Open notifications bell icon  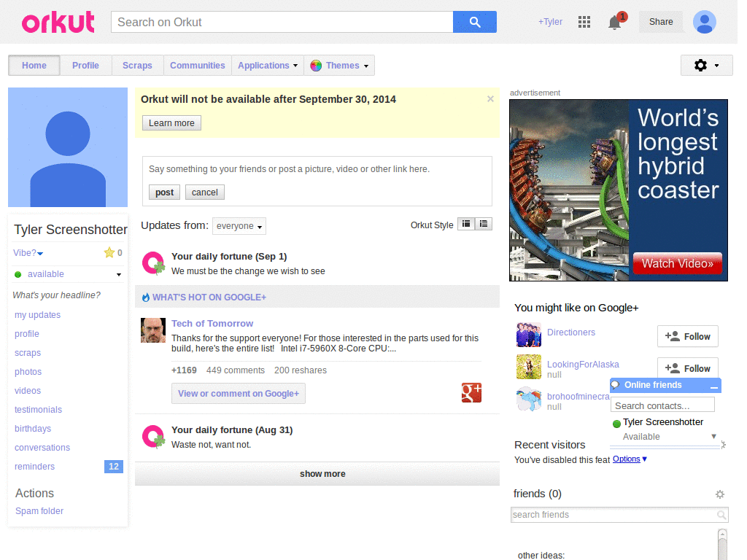[x=614, y=23]
